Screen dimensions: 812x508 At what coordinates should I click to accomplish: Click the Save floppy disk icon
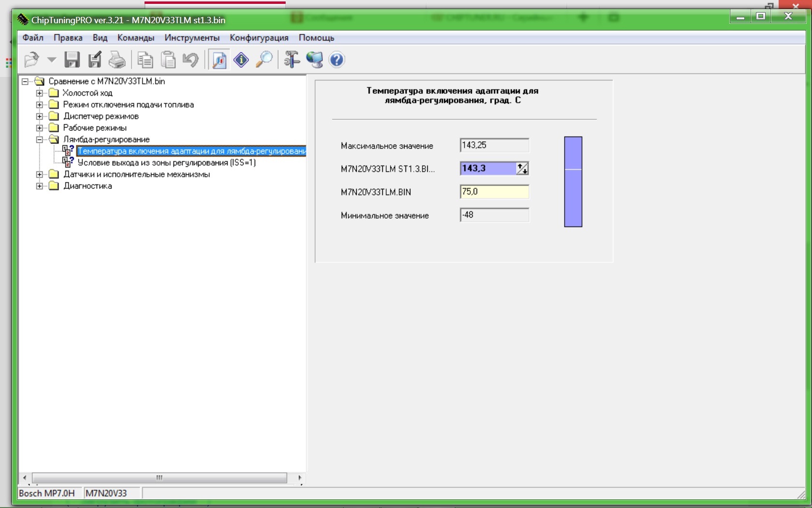pyautogui.click(x=72, y=60)
